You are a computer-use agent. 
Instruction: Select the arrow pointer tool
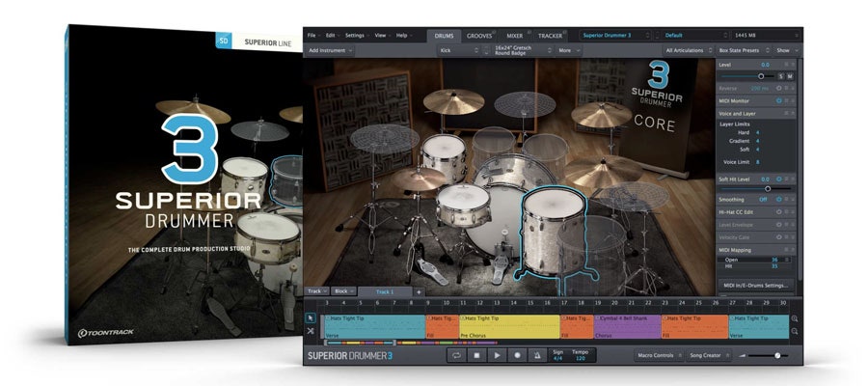(x=311, y=317)
